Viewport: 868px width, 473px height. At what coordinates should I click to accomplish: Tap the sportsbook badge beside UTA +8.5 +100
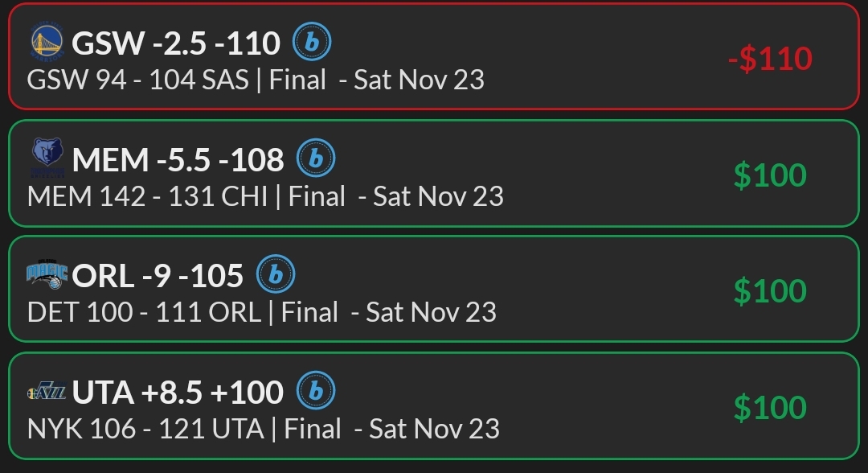316,392
